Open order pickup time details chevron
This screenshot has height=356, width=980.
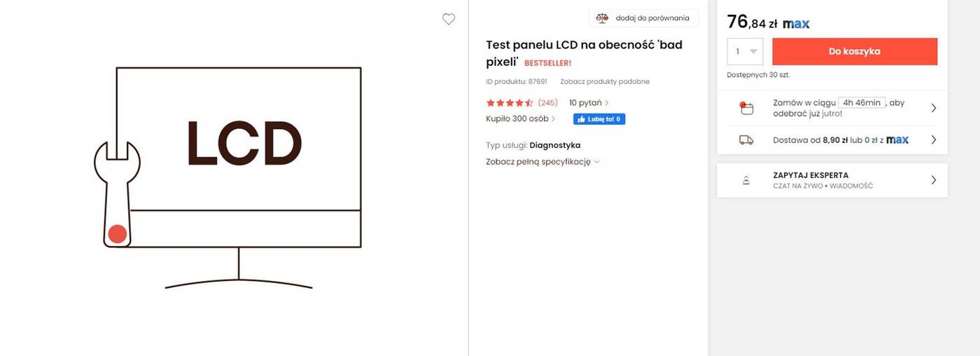click(x=934, y=108)
